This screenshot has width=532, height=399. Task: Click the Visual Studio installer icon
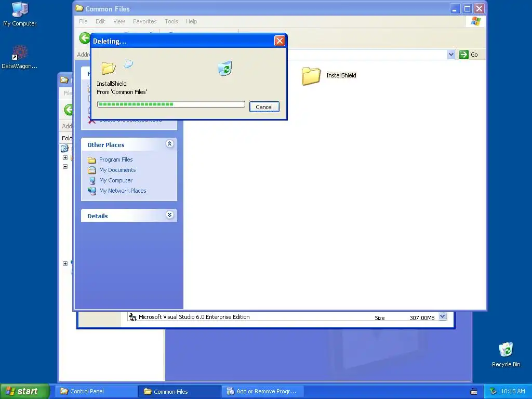tap(132, 317)
